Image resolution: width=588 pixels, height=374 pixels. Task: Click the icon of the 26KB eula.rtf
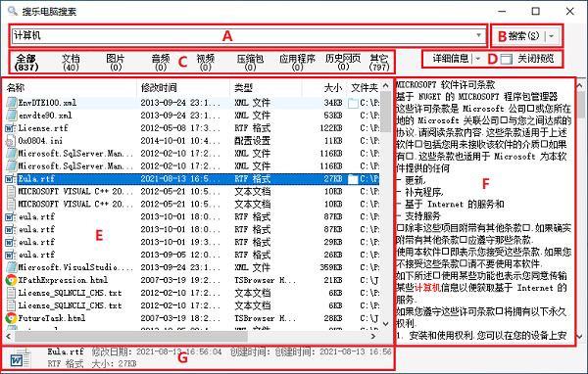(x=11, y=255)
